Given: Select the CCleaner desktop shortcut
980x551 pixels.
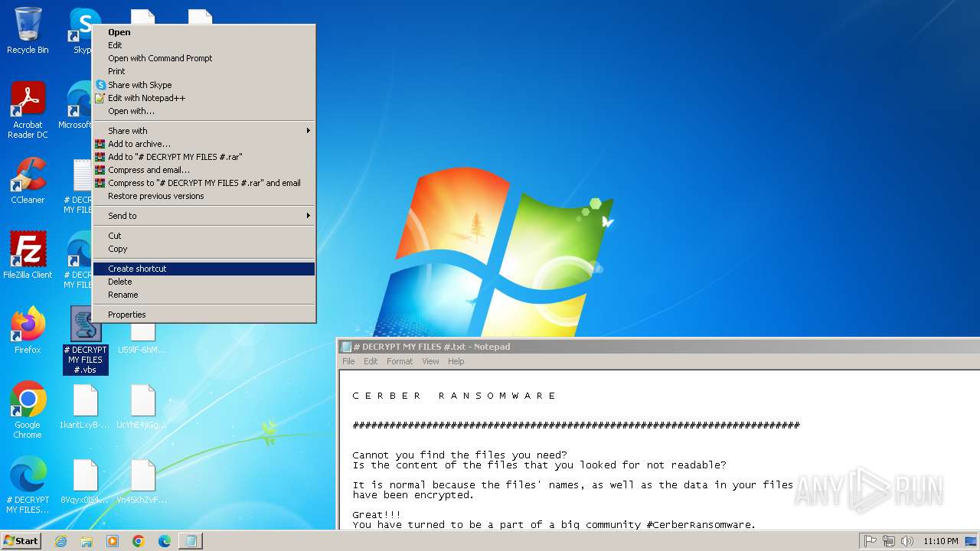Looking at the screenshot, I should tap(28, 181).
